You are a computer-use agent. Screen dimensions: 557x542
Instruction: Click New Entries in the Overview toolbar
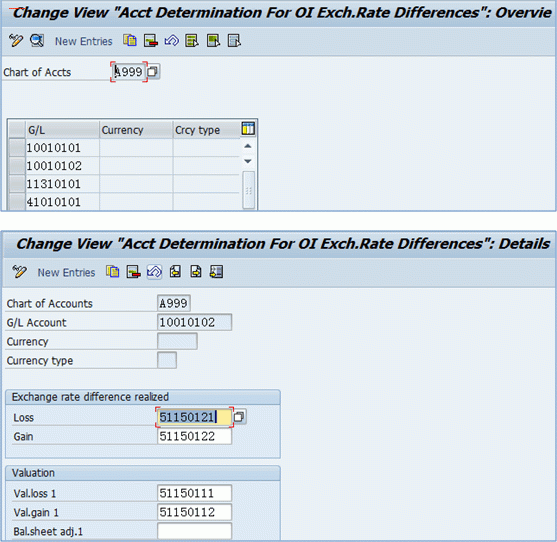[x=83, y=41]
